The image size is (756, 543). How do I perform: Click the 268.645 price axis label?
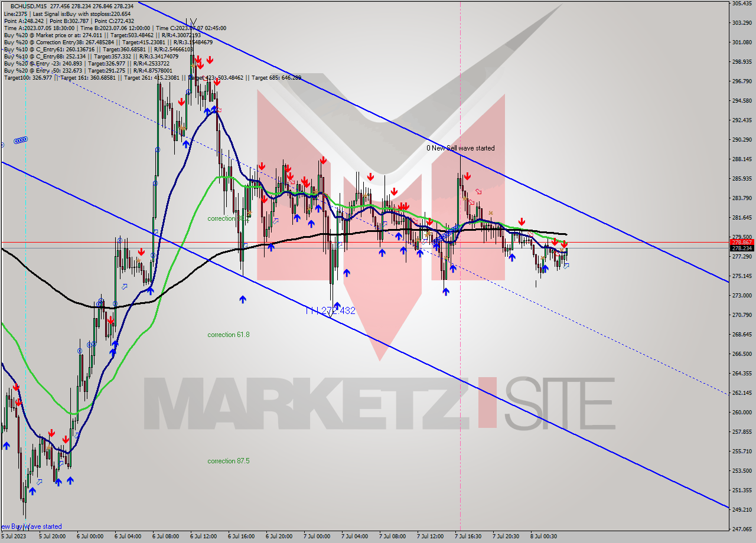pos(742,335)
